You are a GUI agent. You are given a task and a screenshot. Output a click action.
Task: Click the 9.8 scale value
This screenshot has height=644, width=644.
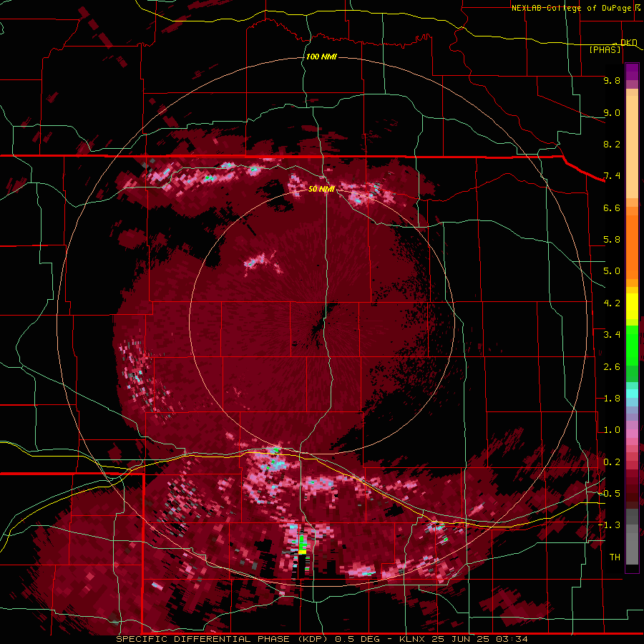pyautogui.click(x=612, y=80)
